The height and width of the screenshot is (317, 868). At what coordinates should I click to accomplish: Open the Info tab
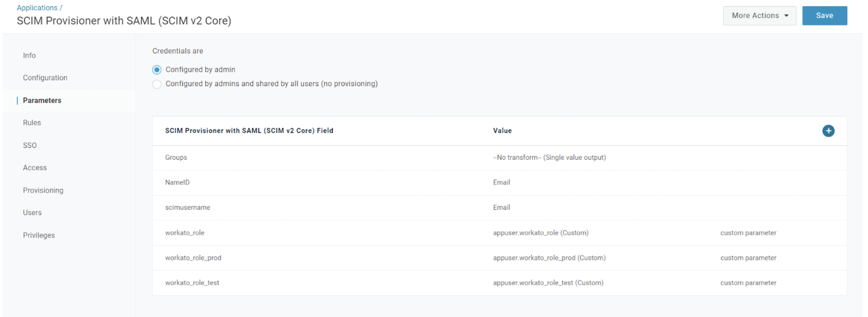point(29,55)
